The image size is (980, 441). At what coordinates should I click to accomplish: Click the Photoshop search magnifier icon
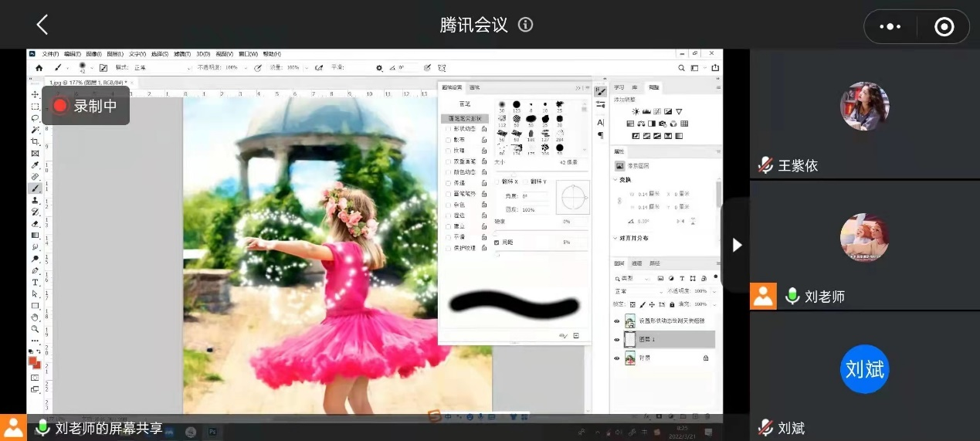[x=680, y=68]
